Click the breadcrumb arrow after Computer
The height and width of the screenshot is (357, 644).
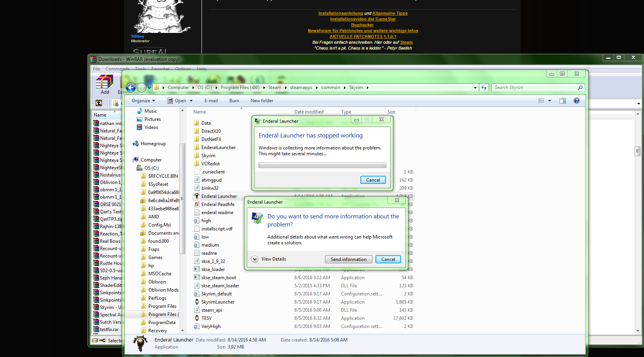(x=193, y=88)
